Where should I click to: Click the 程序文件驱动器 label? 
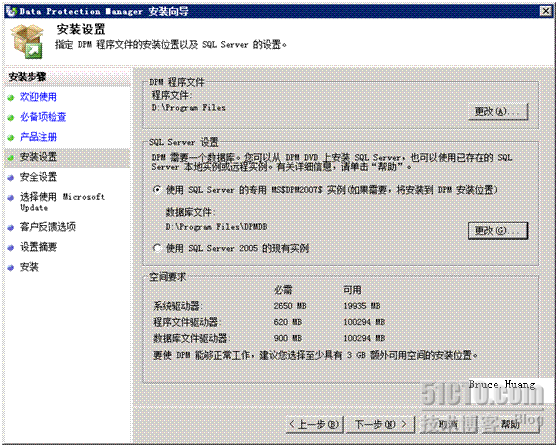187,322
